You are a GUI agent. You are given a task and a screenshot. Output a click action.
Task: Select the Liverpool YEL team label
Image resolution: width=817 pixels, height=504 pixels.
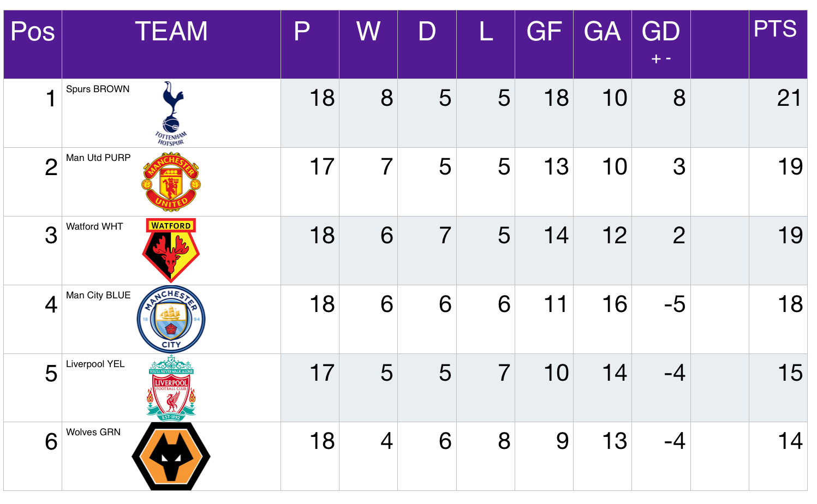(x=95, y=364)
